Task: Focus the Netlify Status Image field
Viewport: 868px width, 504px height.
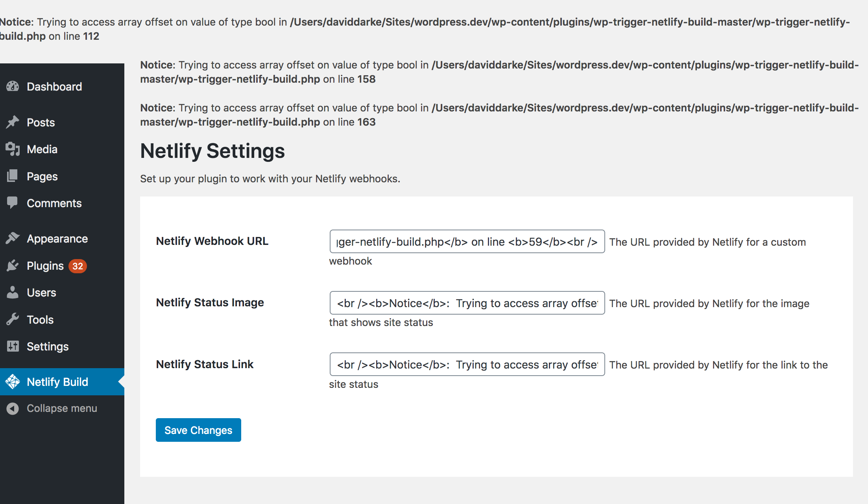Action: tap(467, 303)
